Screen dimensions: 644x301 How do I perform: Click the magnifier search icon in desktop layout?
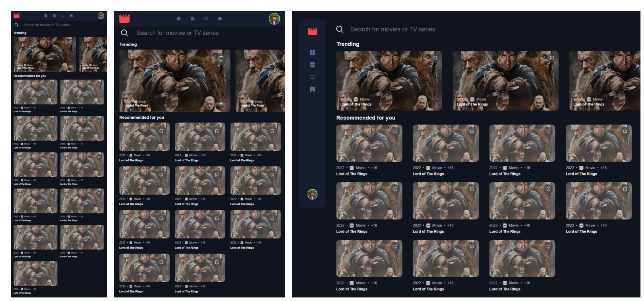pyautogui.click(x=340, y=29)
